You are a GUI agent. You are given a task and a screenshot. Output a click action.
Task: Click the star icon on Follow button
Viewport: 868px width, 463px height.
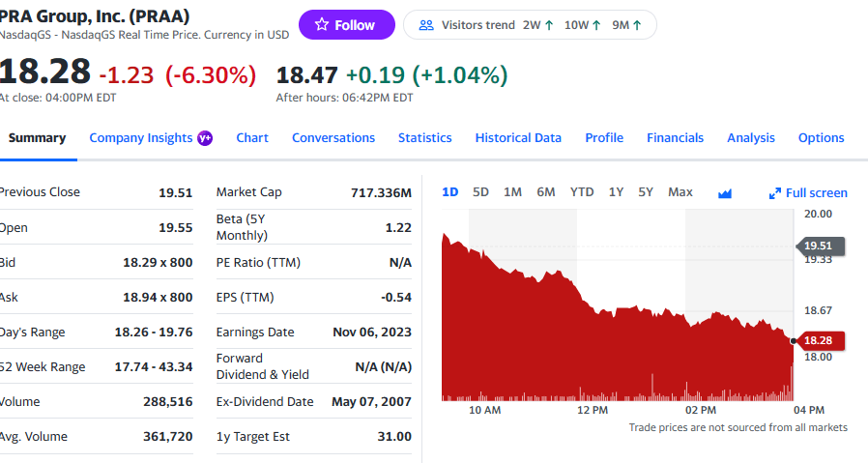[321, 25]
